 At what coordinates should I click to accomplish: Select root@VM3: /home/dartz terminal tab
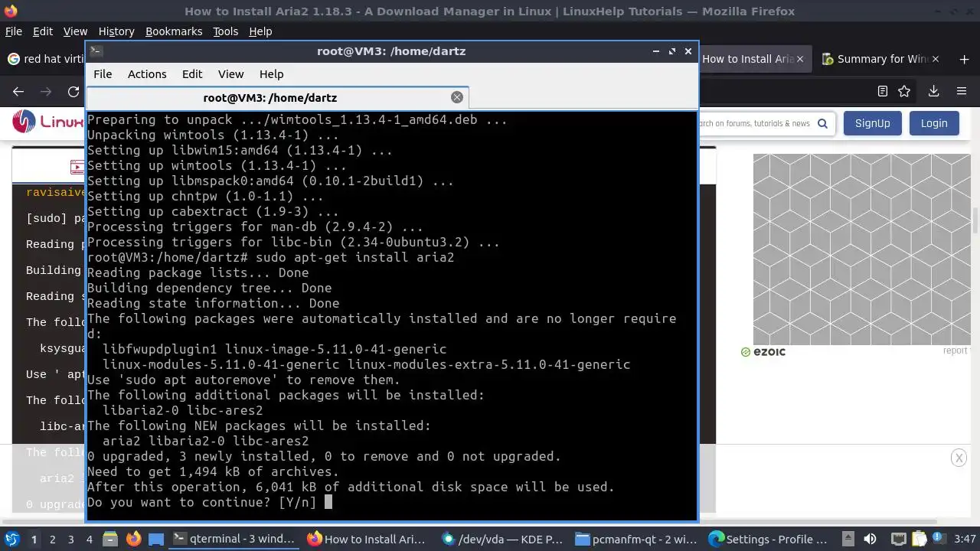coord(270,97)
